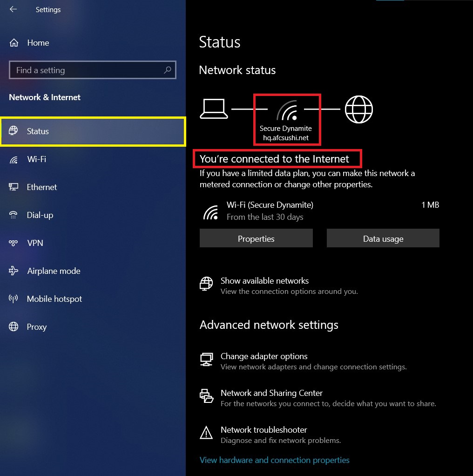Open Airplane mode settings

click(54, 271)
